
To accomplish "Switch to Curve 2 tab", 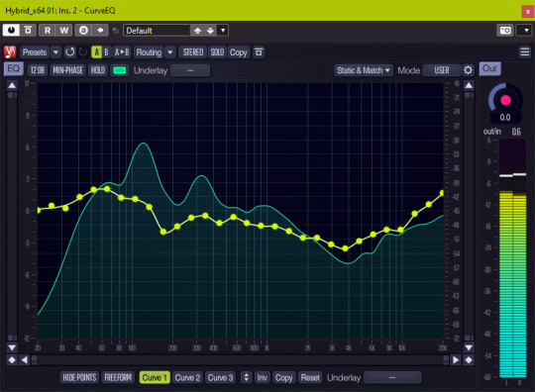I will tap(187, 377).
